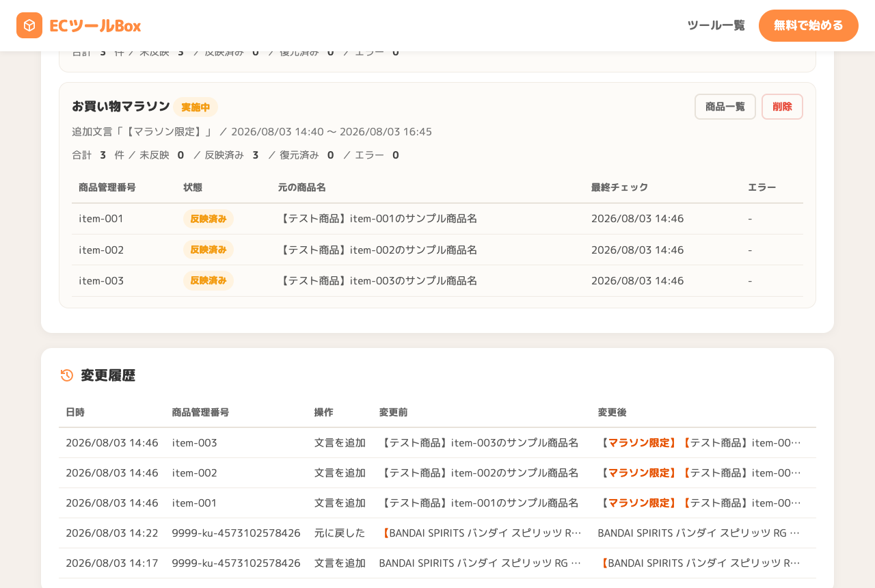Image resolution: width=875 pixels, height=588 pixels.
Task: Click the 追加文言「【マラソン限定】」 campaign details line
Action: point(252,131)
